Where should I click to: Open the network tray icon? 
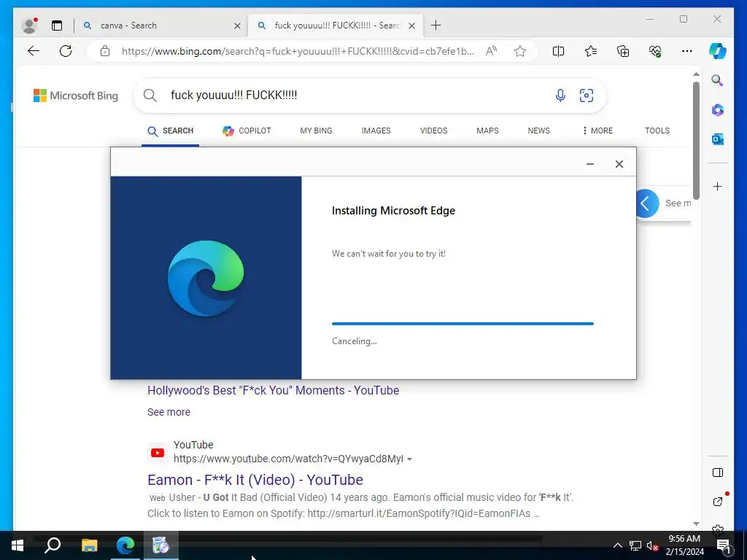[635, 545]
